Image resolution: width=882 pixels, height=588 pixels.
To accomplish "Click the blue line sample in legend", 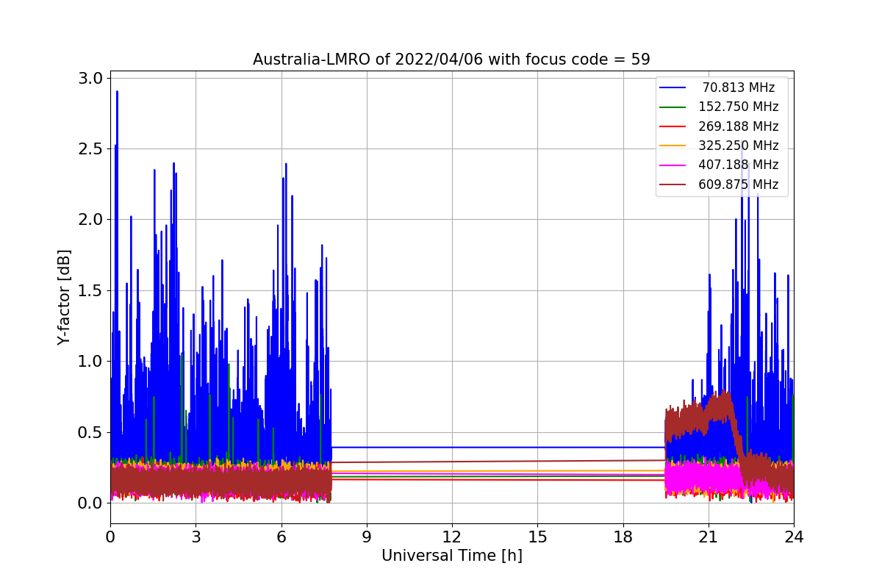I will coord(673,87).
